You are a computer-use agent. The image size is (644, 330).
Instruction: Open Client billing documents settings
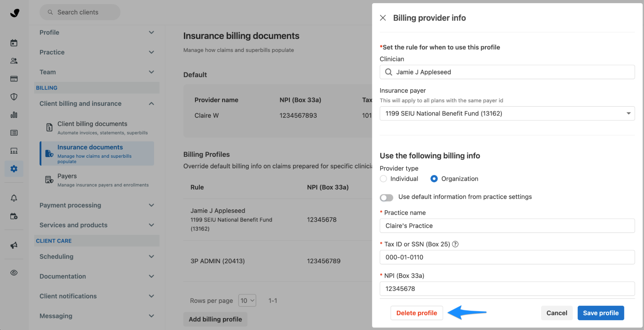(x=97, y=128)
